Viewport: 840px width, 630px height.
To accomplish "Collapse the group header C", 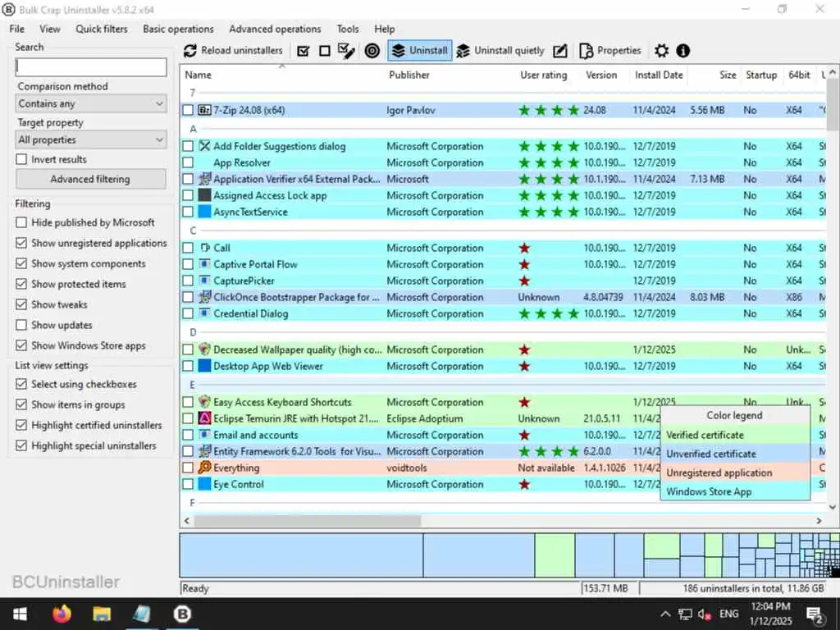I will [194, 231].
